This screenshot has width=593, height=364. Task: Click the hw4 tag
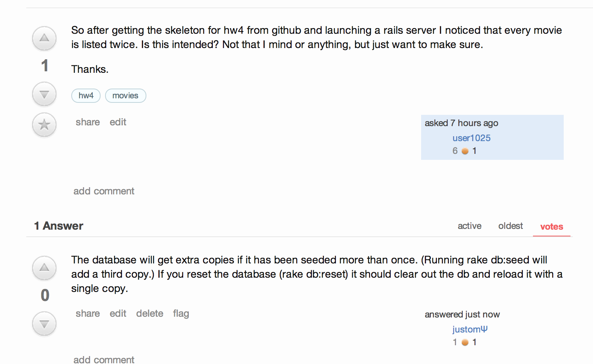point(86,96)
